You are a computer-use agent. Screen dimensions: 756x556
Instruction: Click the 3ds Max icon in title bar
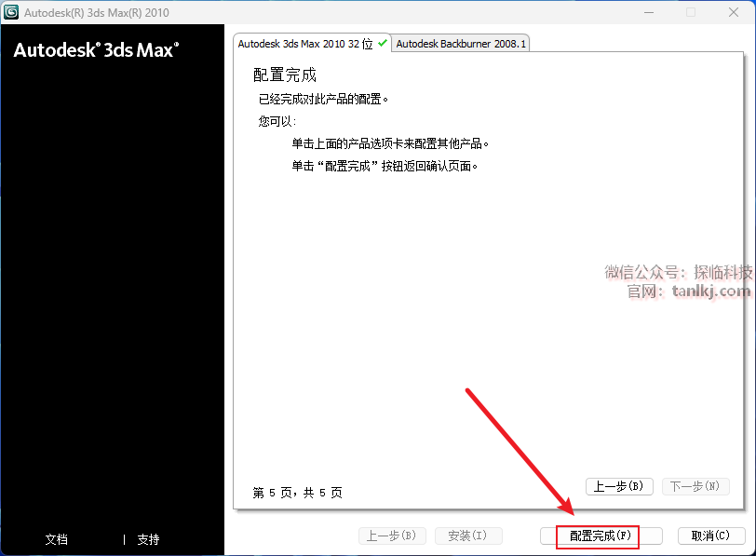[11, 12]
